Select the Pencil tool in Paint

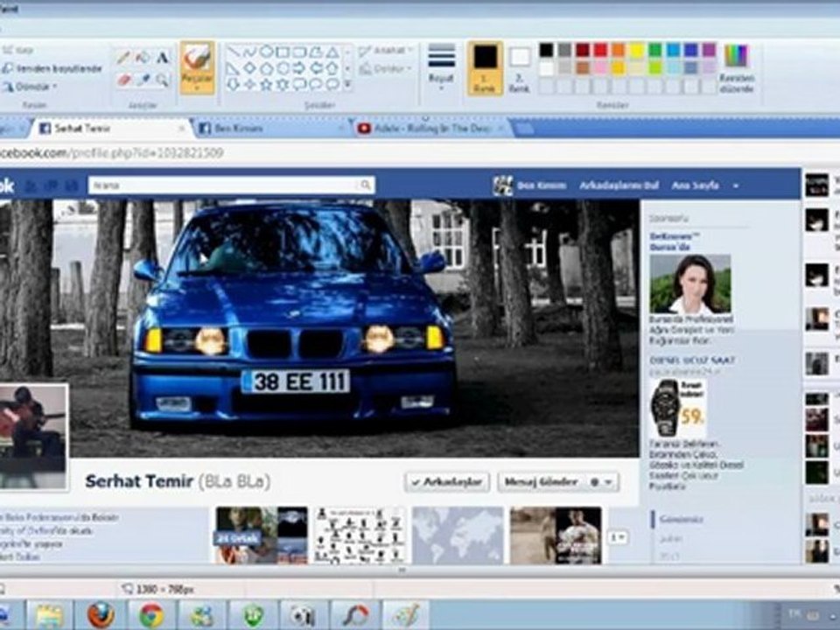pos(123,58)
